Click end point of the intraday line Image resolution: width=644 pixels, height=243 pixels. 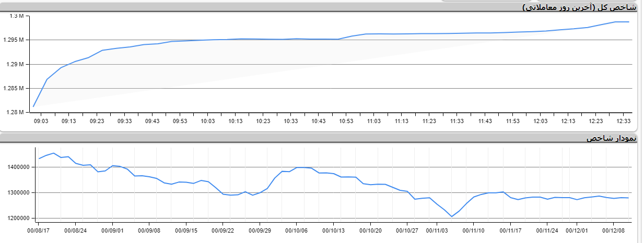628,22
